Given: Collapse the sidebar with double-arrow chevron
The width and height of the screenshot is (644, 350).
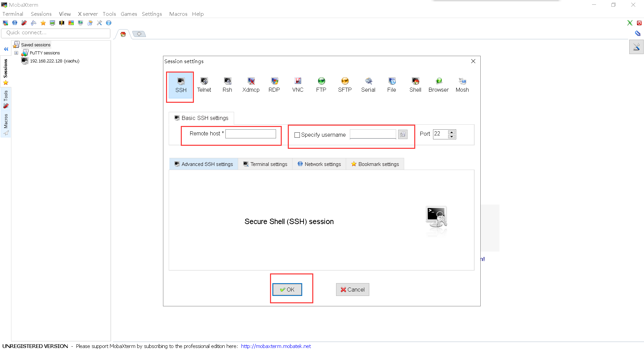Looking at the screenshot, I should [x=6, y=49].
